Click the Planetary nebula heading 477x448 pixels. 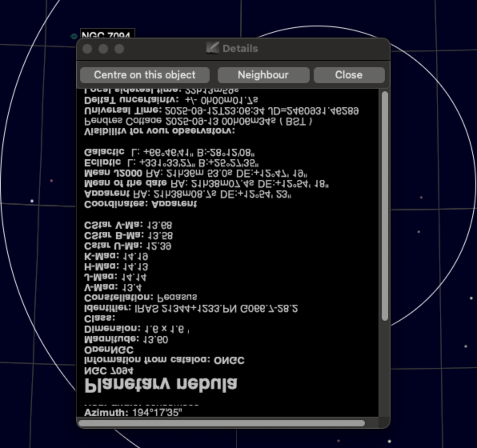160,385
